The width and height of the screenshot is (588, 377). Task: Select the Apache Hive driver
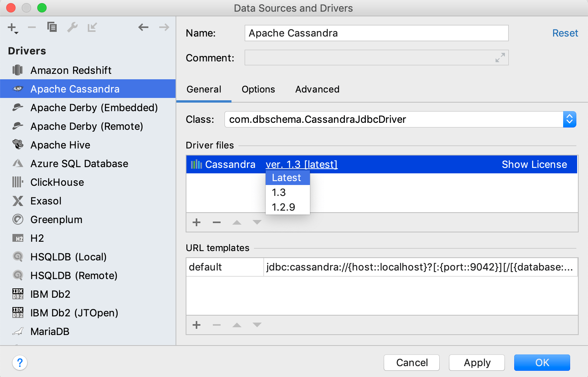click(60, 145)
